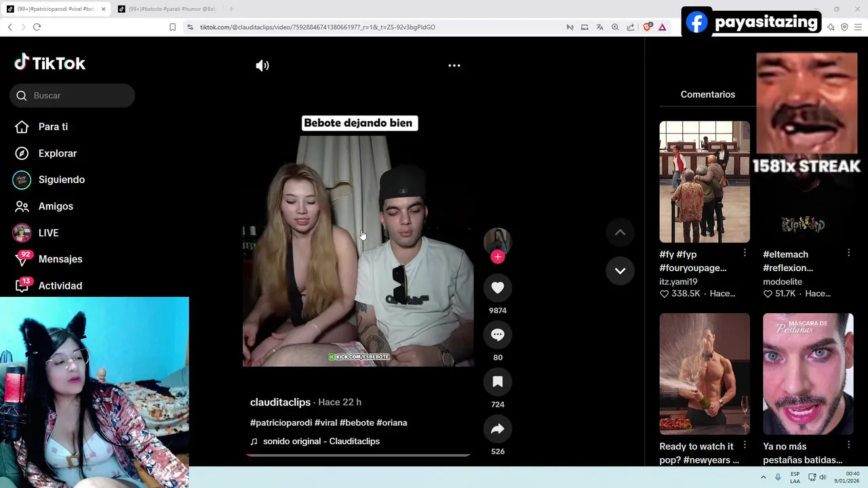Open options for #fy #fyp video card
Viewport: 868px width, 488px height.
pyautogui.click(x=745, y=253)
